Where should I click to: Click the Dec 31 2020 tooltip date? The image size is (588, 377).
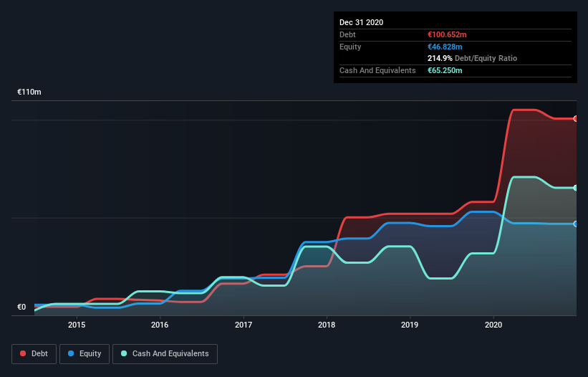(x=361, y=22)
